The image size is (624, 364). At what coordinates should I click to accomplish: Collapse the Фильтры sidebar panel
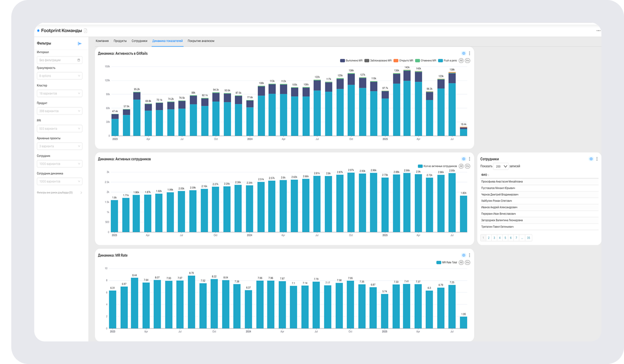79,44
